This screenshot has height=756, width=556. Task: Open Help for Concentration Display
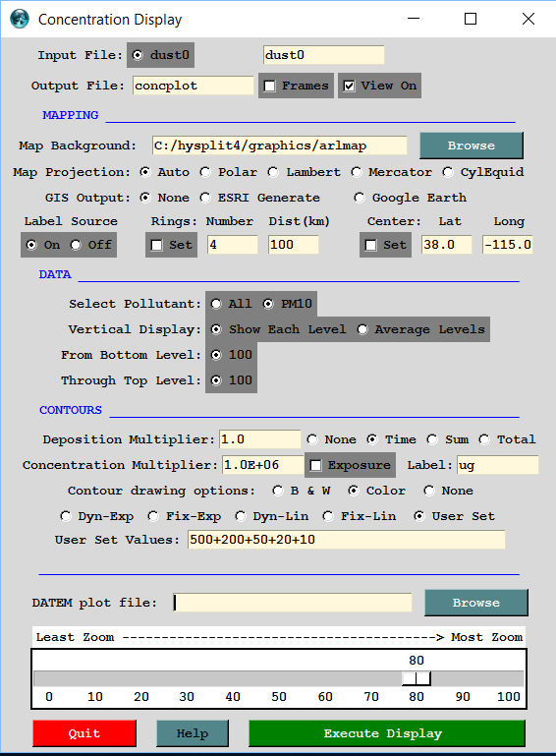click(193, 733)
